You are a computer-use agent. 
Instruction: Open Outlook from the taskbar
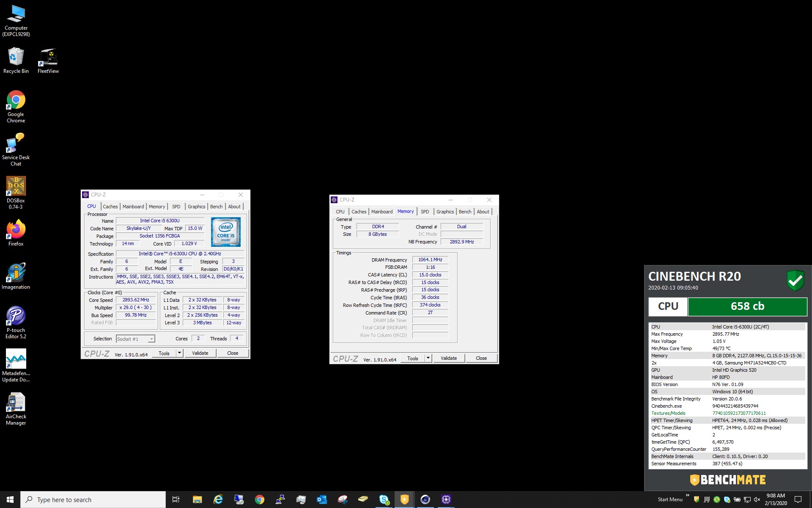pos(321,500)
